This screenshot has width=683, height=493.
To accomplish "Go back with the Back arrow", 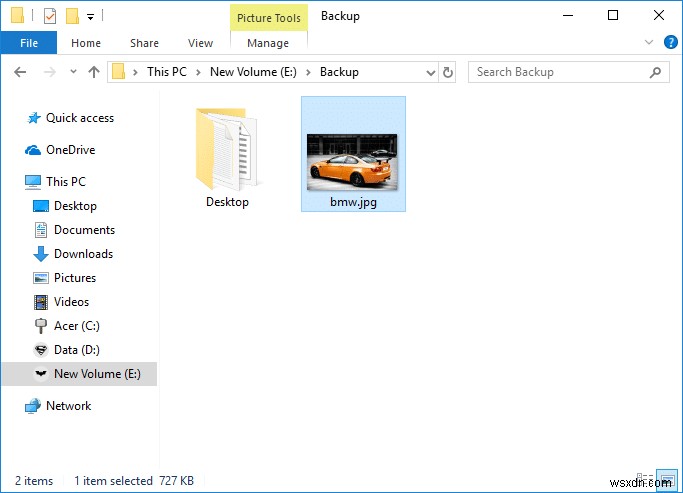I will 20,72.
